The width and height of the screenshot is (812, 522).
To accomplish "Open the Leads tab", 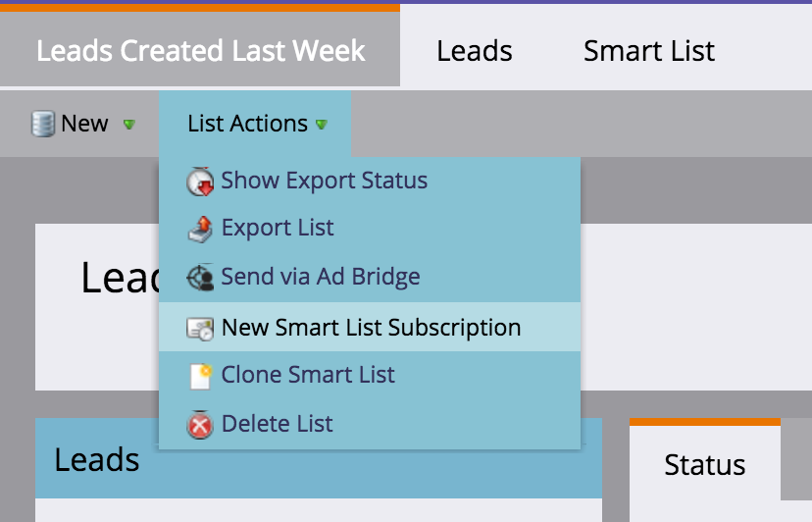I will [x=475, y=51].
